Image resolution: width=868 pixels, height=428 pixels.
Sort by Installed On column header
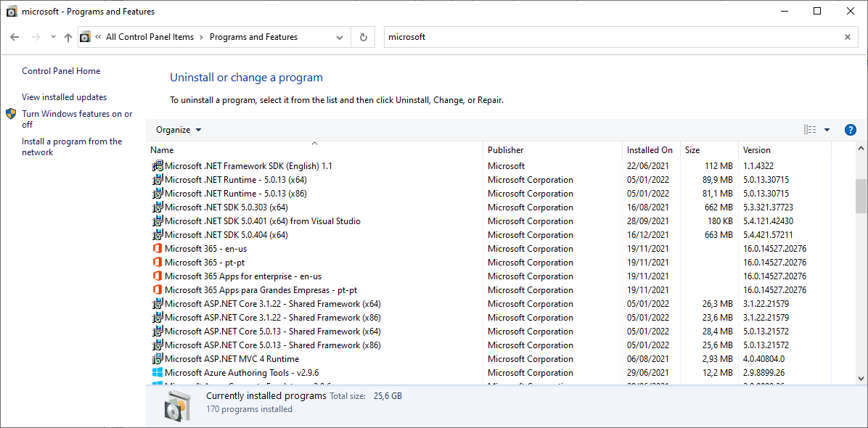coord(651,150)
